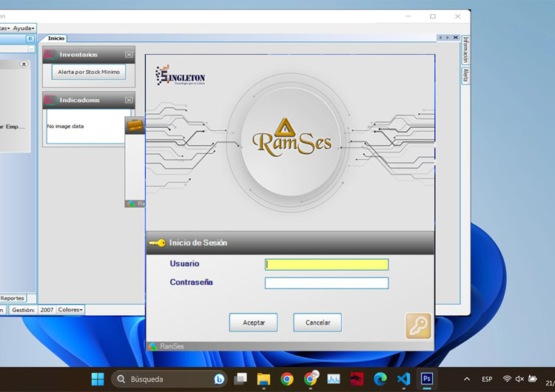Click the Contraseña password field
The height and width of the screenshot is (392, 555).
[x=326, y=283]
